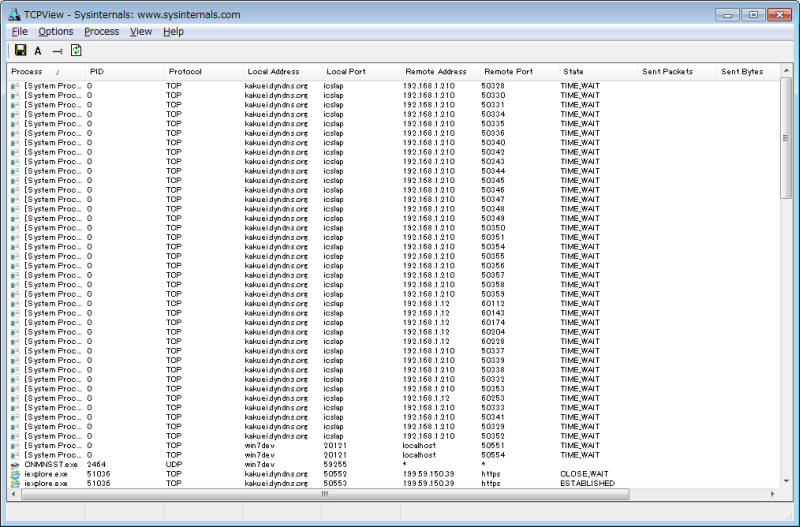Open the File menu
800x527 pixels.
[20, 31]
